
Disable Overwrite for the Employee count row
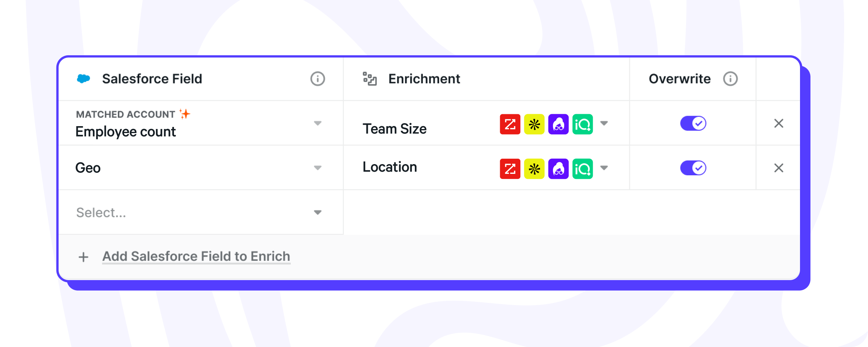point(693,123)
